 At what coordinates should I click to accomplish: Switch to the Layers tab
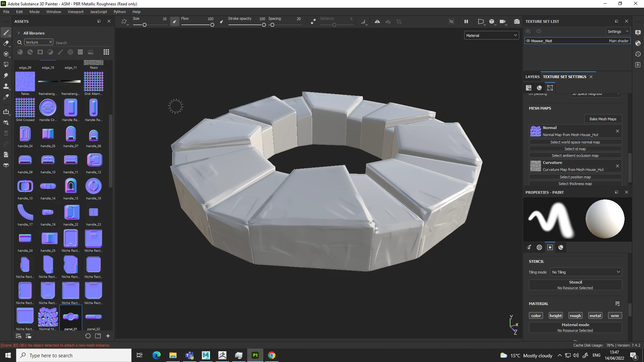pos(532,77)
